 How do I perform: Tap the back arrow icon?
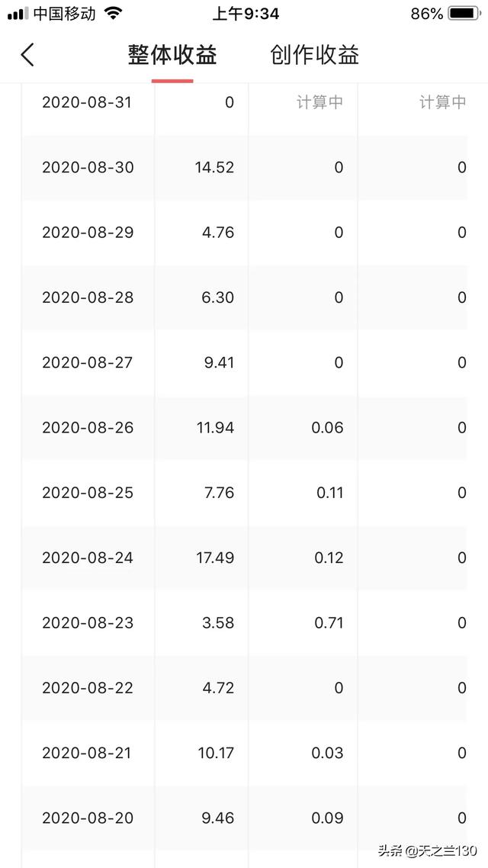tap(27, 55)
